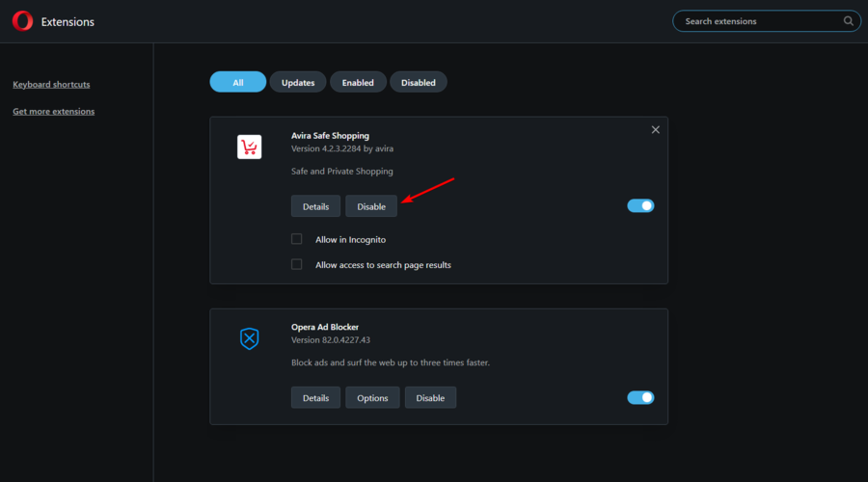Open Options for Opera Ad Blocker
868x482 pixels.
(372, 397)
